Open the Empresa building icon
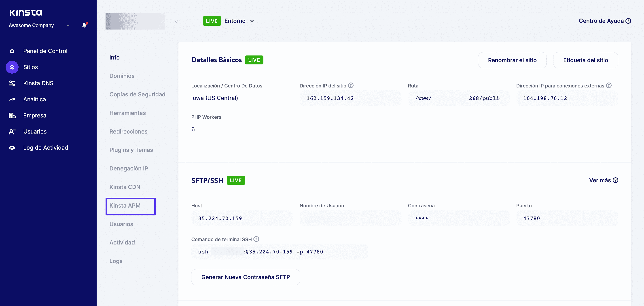The image size is (644, 306). coord(12,115)
